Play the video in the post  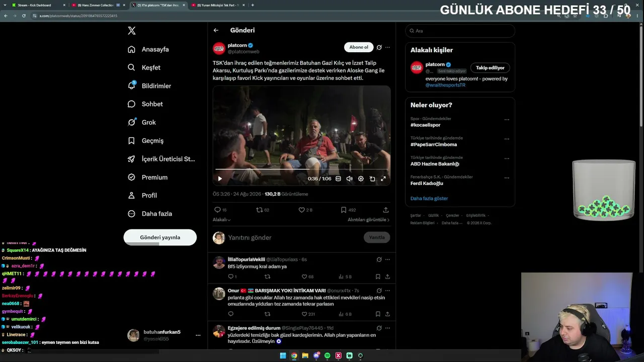pyautogui.click(x=220, y=178)
